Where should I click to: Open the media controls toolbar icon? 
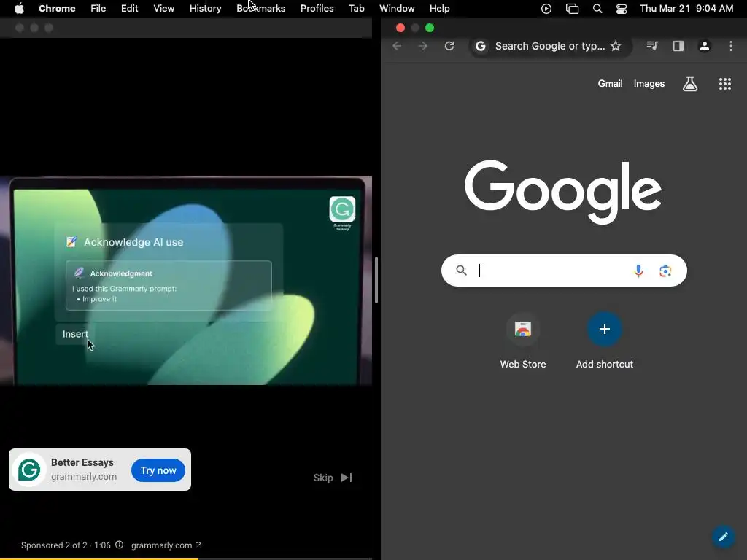click(652, 46)
